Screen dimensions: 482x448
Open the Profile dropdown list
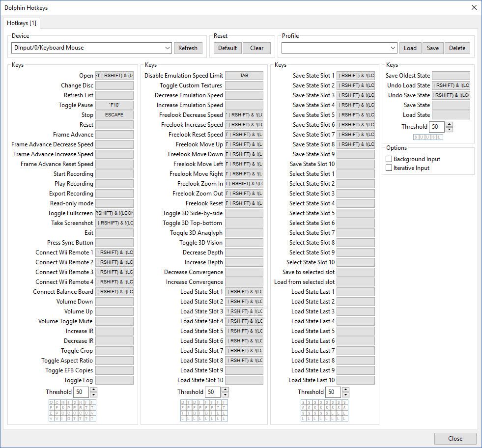tap(393, 48)
